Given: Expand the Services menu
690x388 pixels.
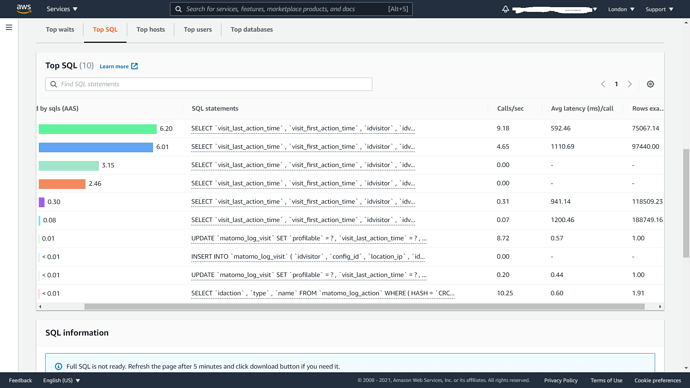Looking at the screenshot, I should pos(62,9).
